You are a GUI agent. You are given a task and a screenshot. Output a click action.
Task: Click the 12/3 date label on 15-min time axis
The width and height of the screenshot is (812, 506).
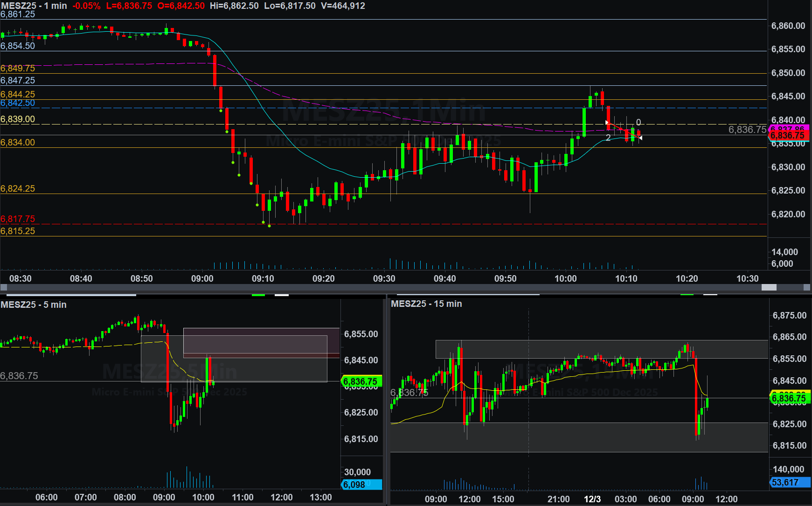coord(592,499)
